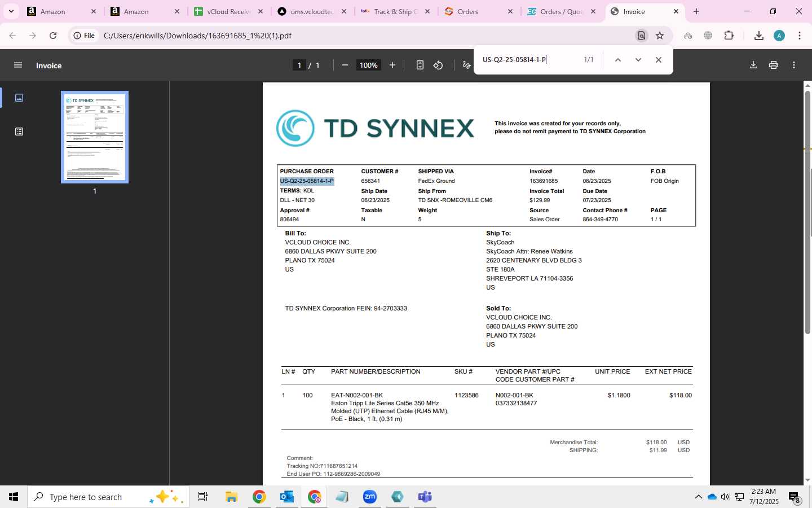Show page thumbnails view in sidebar
This screenshot has height=508, width=812.
(19, 98)
